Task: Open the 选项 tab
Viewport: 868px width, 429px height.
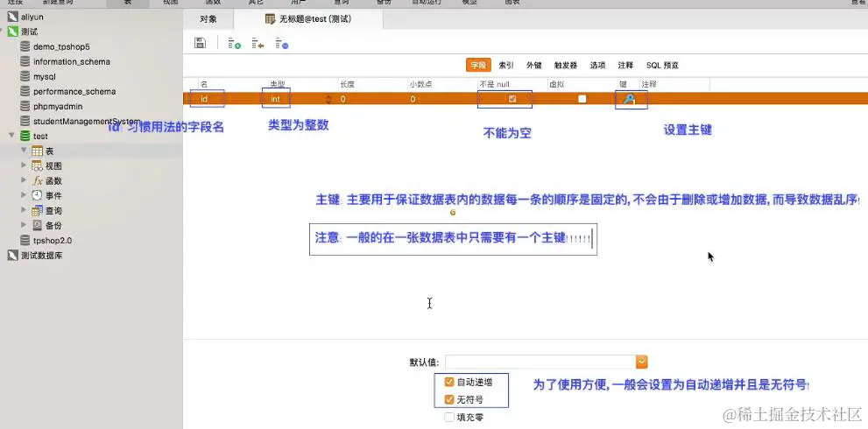Action: click(598, 66)
